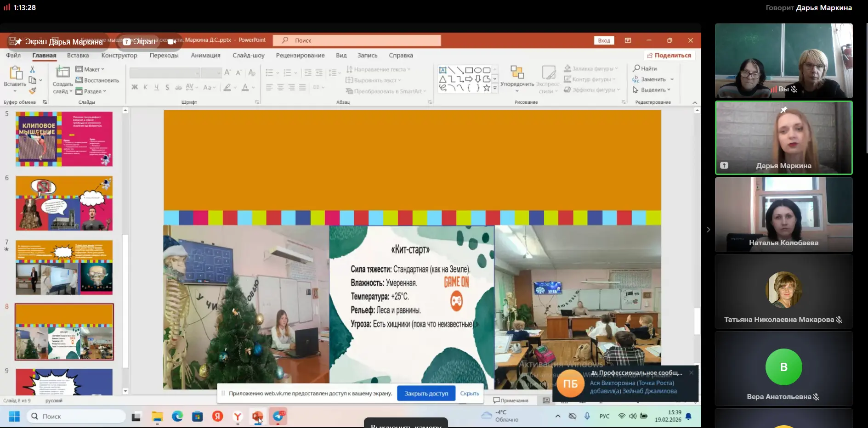Click the Arrange (Упорядочить) icon

[517, 73]
